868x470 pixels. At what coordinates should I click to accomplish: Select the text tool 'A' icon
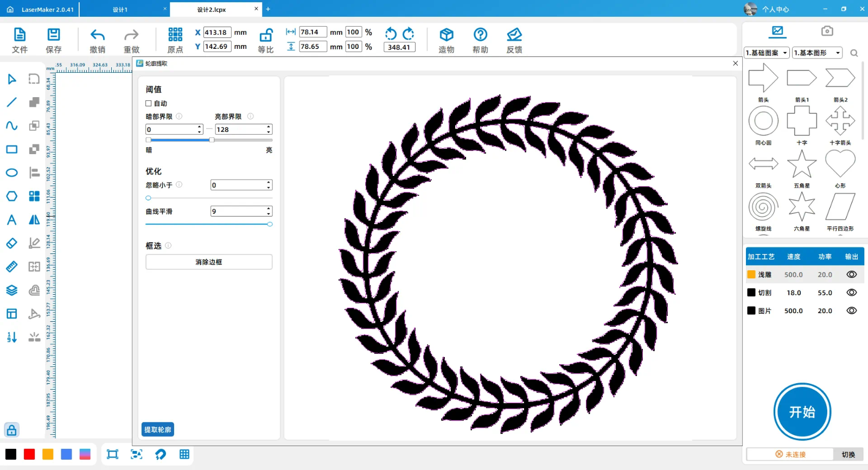click(11, 220)
